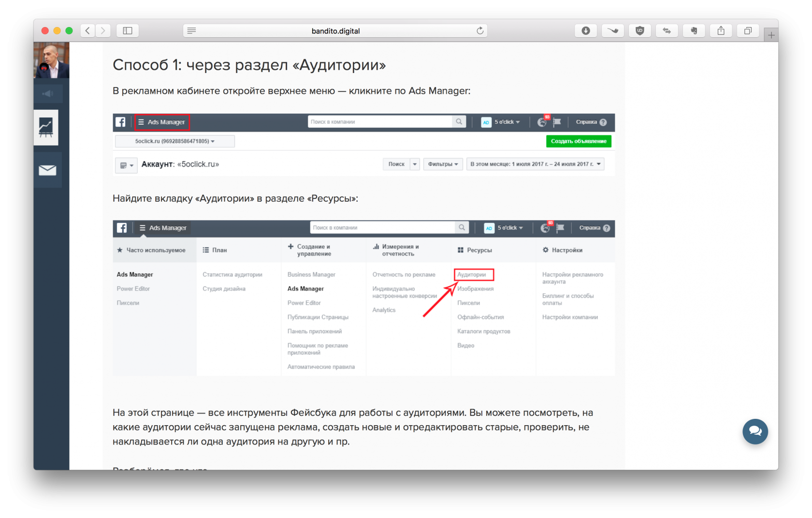Open Ads Manager menu above 5oclick.ru account selector
This screenshot has width=812, height=518.
tap(162, 122)
